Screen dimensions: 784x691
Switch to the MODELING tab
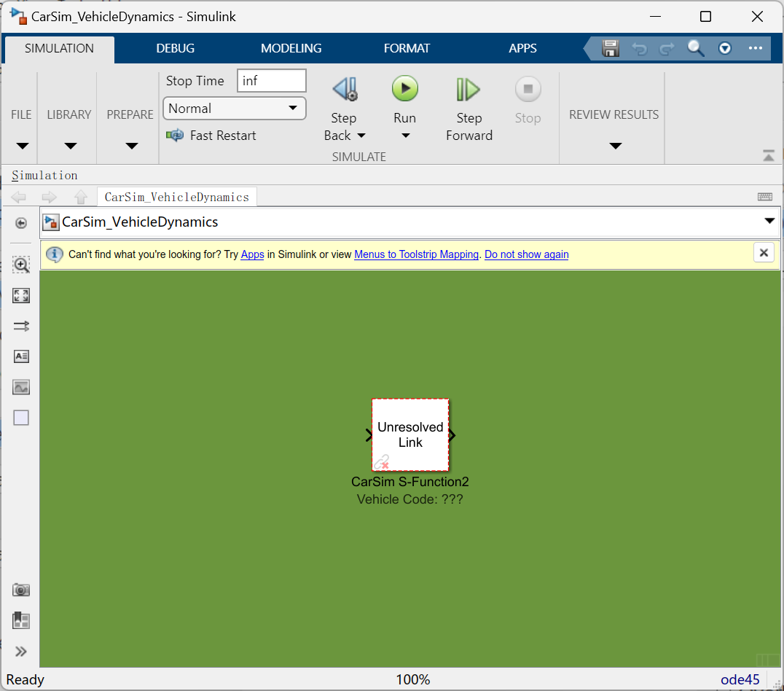291,49
